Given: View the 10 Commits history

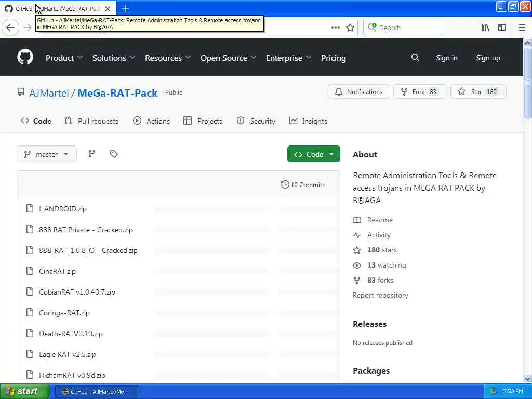Looking at the screenshot, I should pyautogui.click(x=303, y=184).
